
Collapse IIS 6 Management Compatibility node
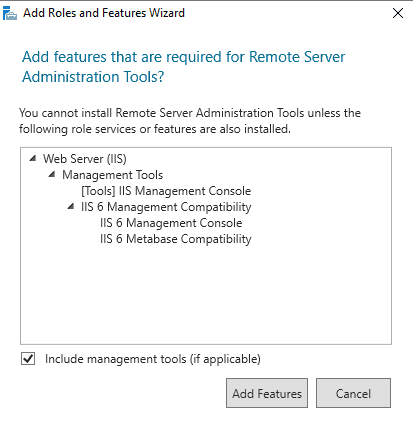pyautogui.click(x=71, y=206)
